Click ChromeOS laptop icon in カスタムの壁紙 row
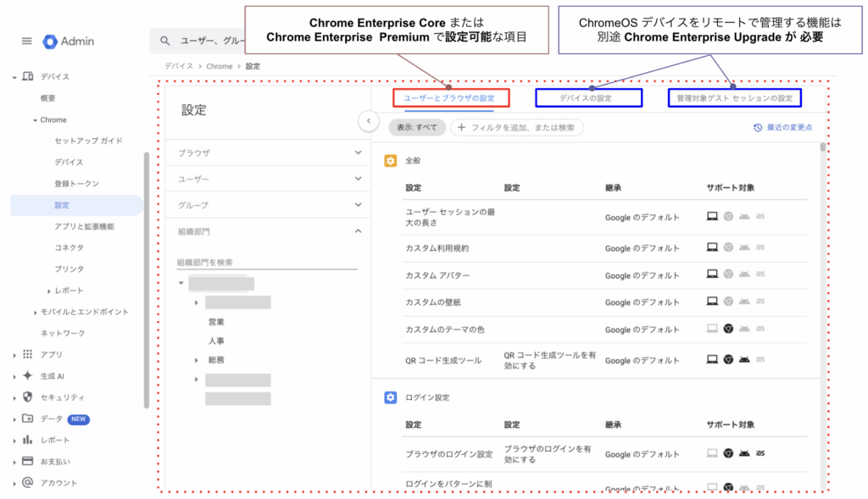 click(712, 301)
